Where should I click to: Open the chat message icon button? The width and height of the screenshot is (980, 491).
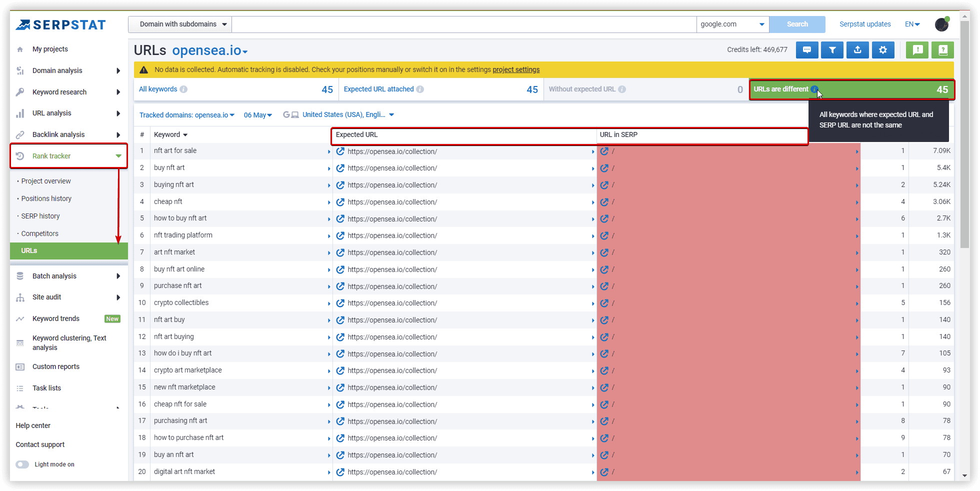pos(807,50)
